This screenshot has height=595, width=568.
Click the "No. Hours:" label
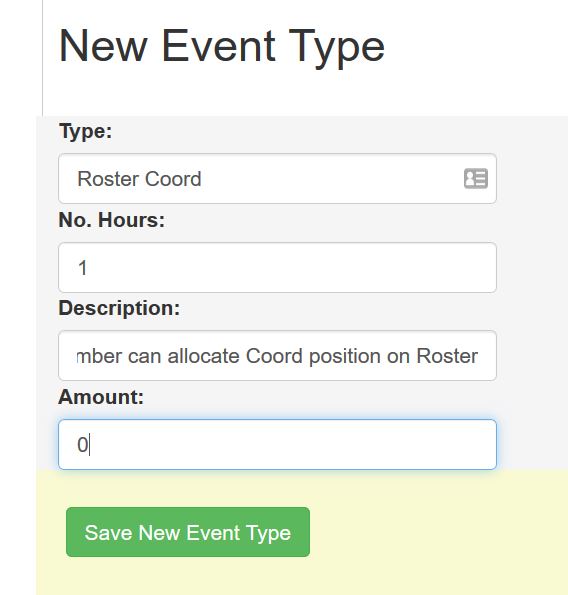[x=112, y=220]
